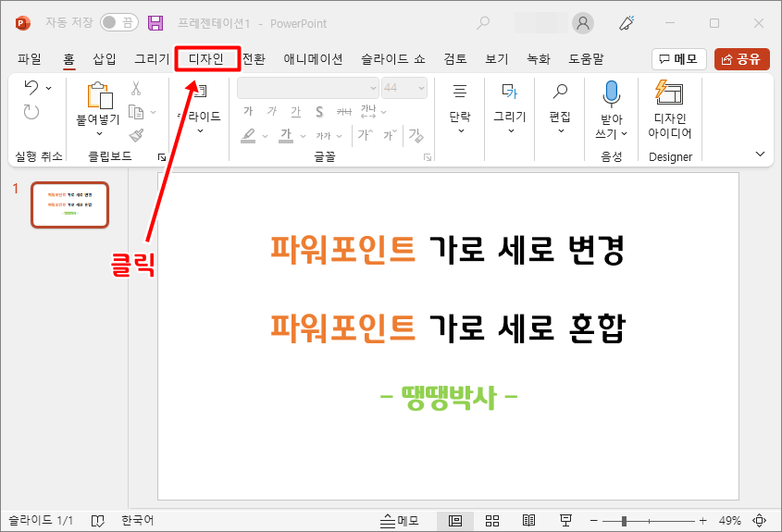This screenshot has height=532, width=782.
Task: Select the Format Painter brush icon
Action: (x=136, y=135)
